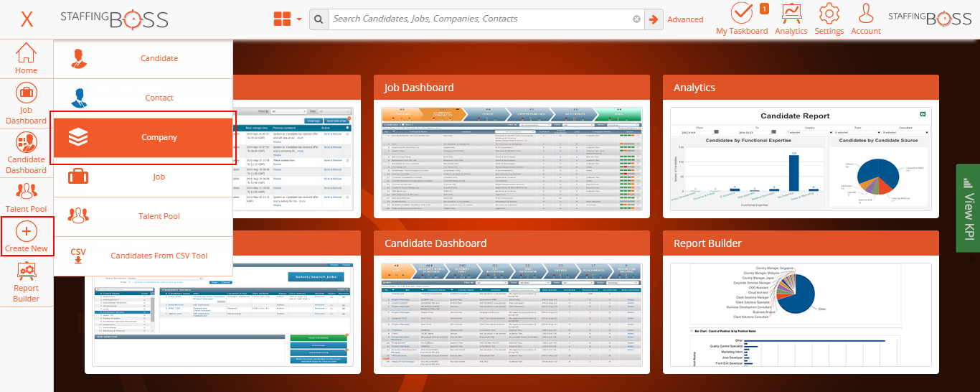The width and height of the screenshot is (980, 392).
Task: Select Contact in the create menu
Action: coord(143,98)
